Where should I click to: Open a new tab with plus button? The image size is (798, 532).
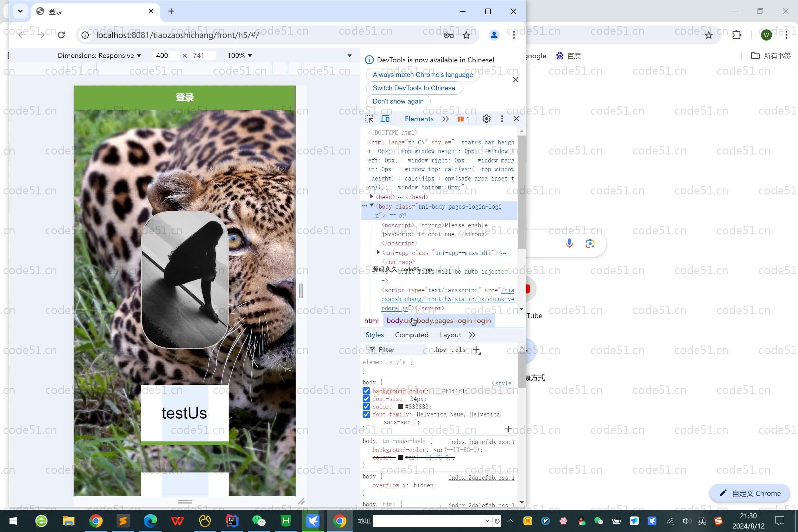(171, 11)
